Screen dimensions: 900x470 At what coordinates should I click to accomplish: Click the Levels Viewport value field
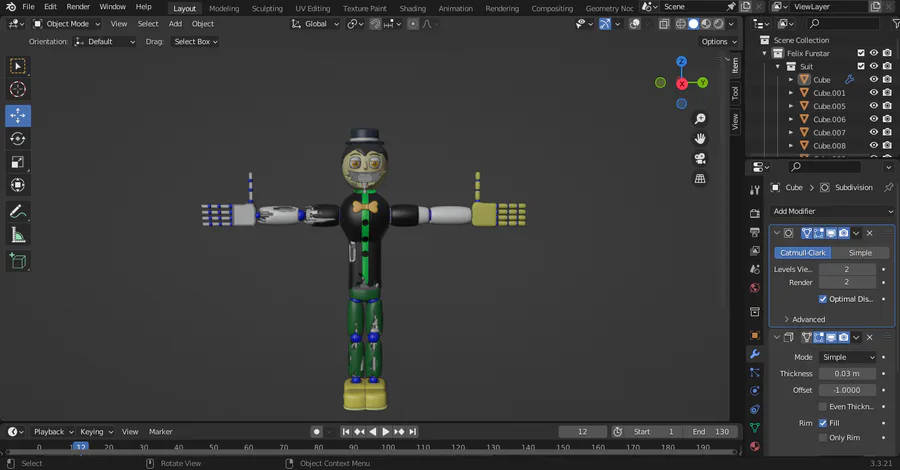pyautogui.click(x=847, y=269)
